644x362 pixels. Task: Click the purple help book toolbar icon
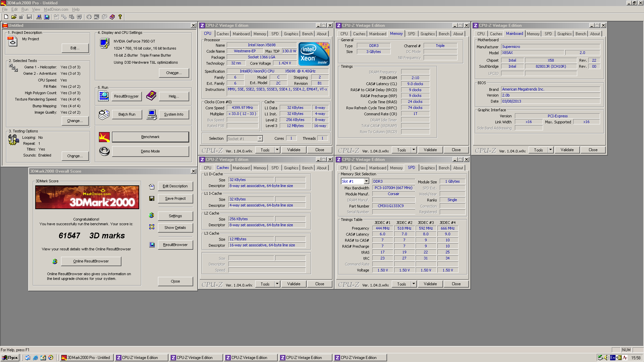(112, 17)
